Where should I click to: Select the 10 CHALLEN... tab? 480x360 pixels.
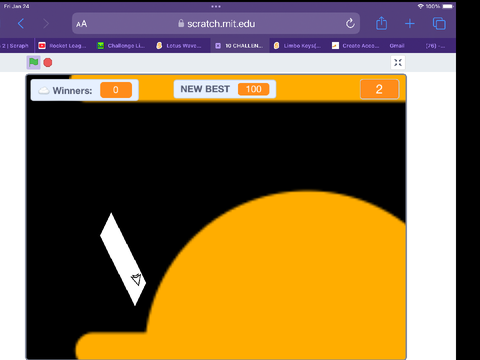(x=240, y=46)
